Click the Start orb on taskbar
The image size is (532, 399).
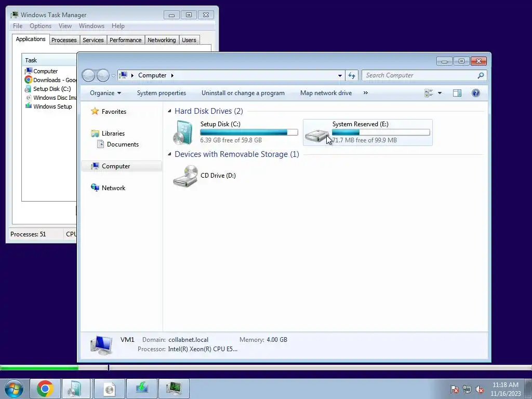[x=14, y=389]
